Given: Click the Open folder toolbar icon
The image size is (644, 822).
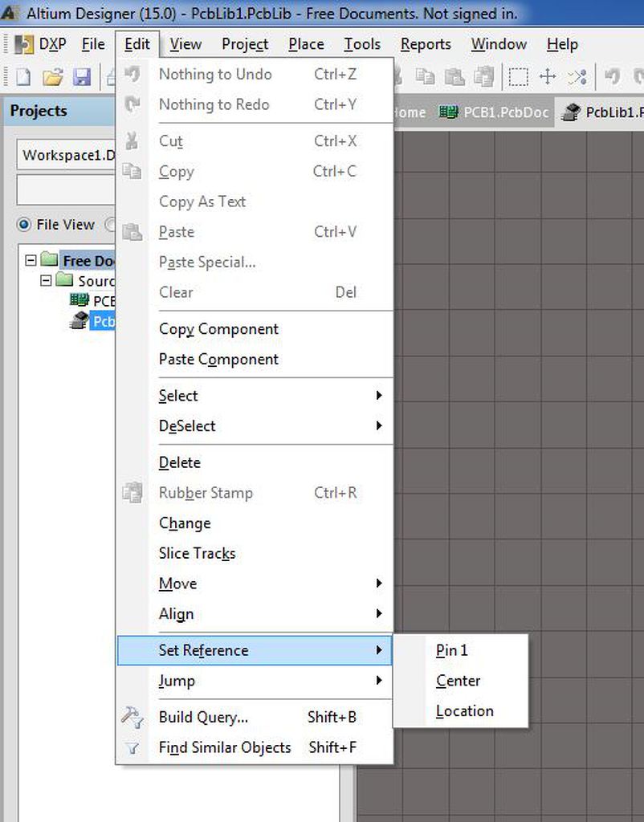Looking at the screenshot, I should [52, 77].
